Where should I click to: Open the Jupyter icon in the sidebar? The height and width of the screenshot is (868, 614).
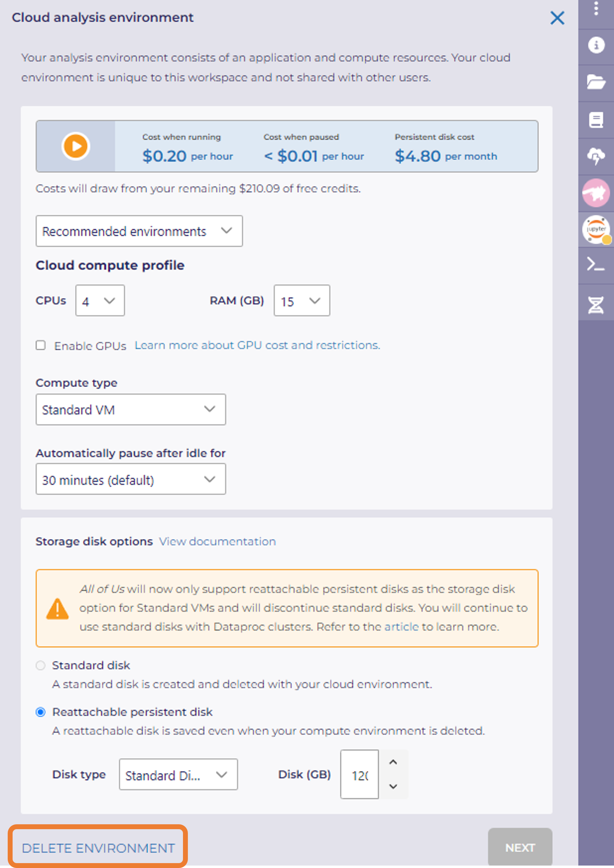(x=596, y=229)
